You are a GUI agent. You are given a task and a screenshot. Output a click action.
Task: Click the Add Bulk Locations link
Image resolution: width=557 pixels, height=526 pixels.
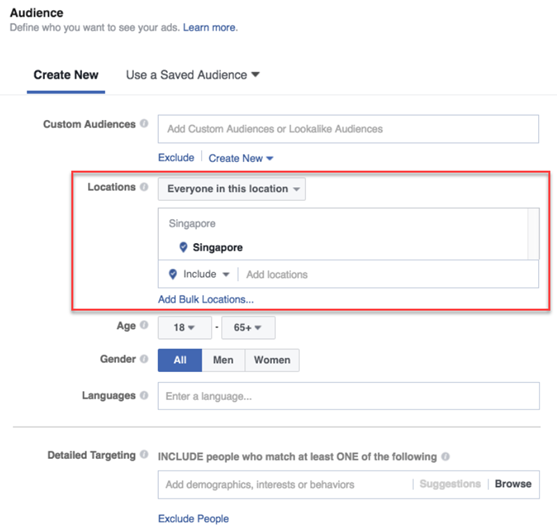(x=206, y=299)
